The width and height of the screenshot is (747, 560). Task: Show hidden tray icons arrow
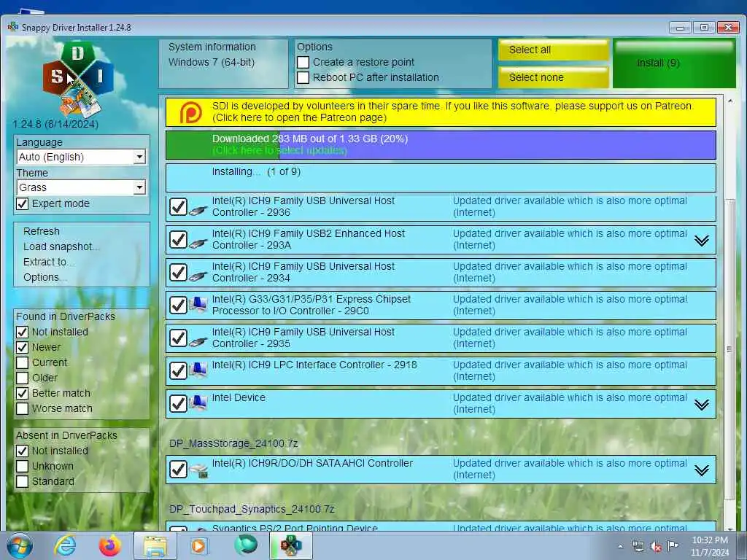coord(620,547)
